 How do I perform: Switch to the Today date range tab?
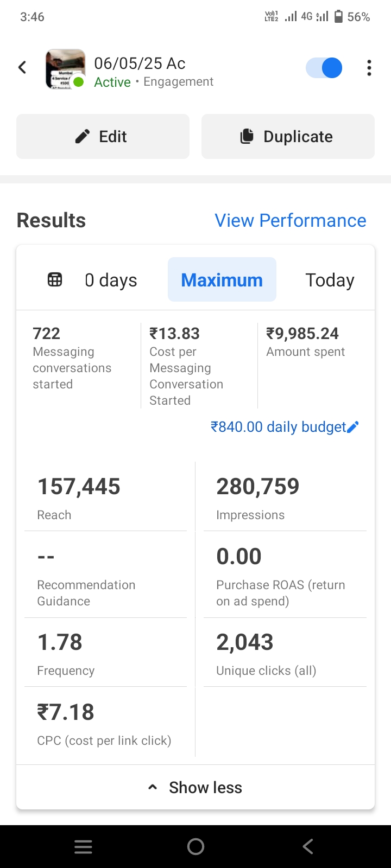(x=330, y=280)
